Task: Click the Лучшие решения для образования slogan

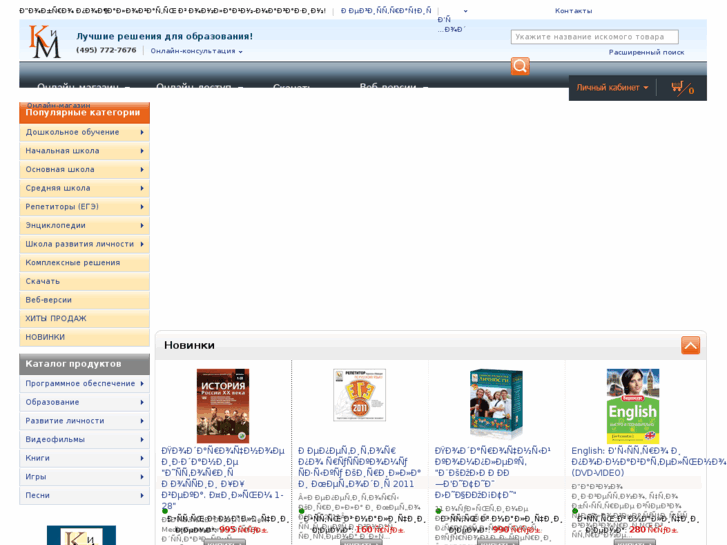Action: (165, 36)
